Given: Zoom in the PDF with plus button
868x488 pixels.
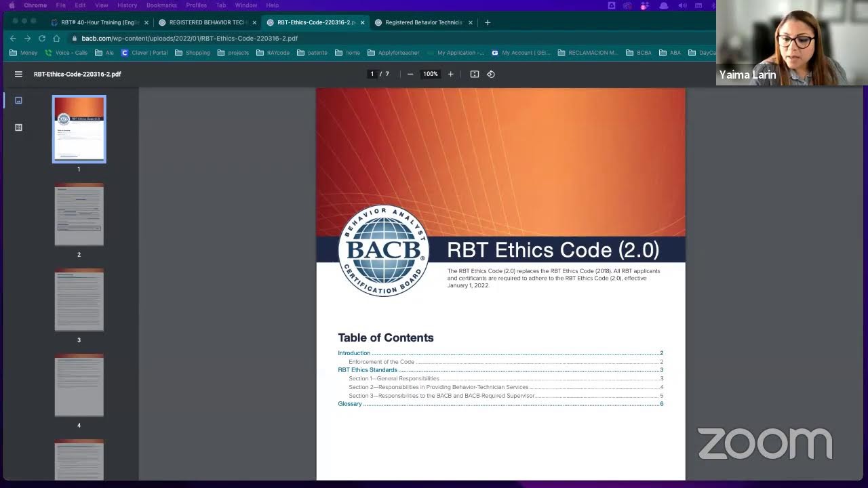Looking at the screenshot, I should pyautogui.click(x=450, y=74).
